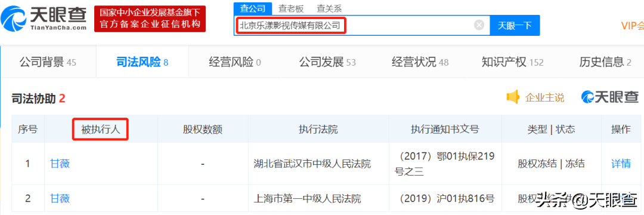644x215 pixels.
Task: Click the 执行通知书文号 column header
Action: (x=445, y=130)
